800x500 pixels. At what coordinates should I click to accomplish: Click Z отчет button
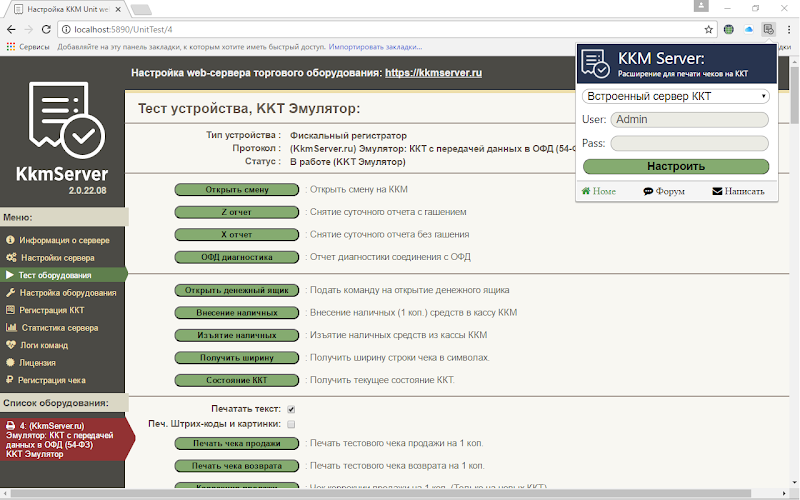(237, 212)
